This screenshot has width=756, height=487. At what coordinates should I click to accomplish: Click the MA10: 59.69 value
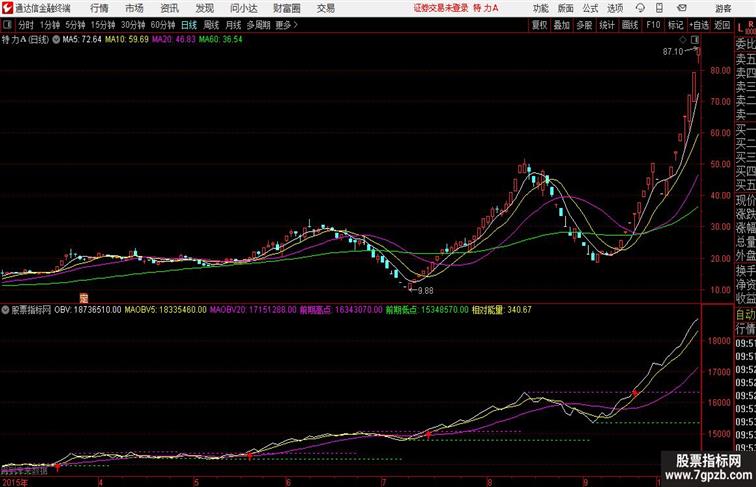tap(127, 40)
